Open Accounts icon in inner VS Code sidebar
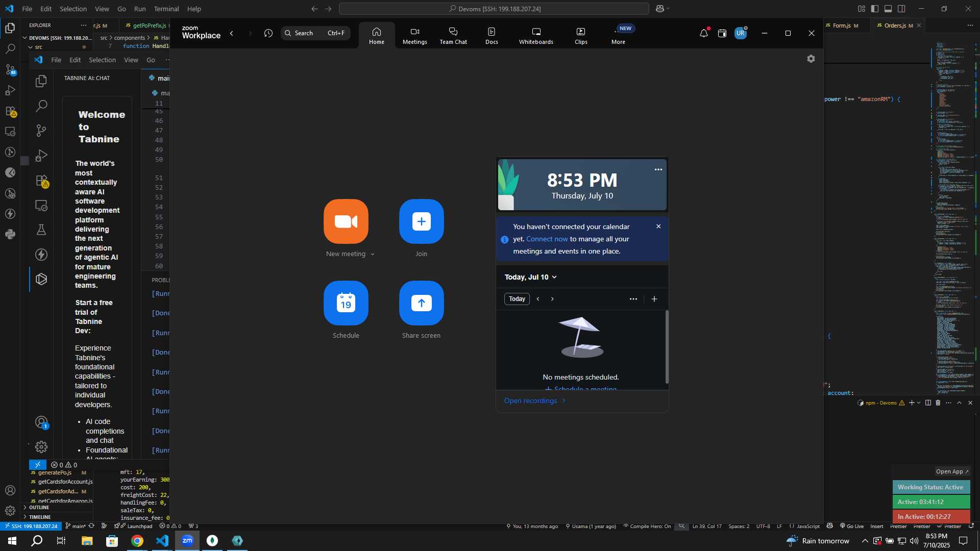This screenshot has width=980, height=551. point(41,422)
